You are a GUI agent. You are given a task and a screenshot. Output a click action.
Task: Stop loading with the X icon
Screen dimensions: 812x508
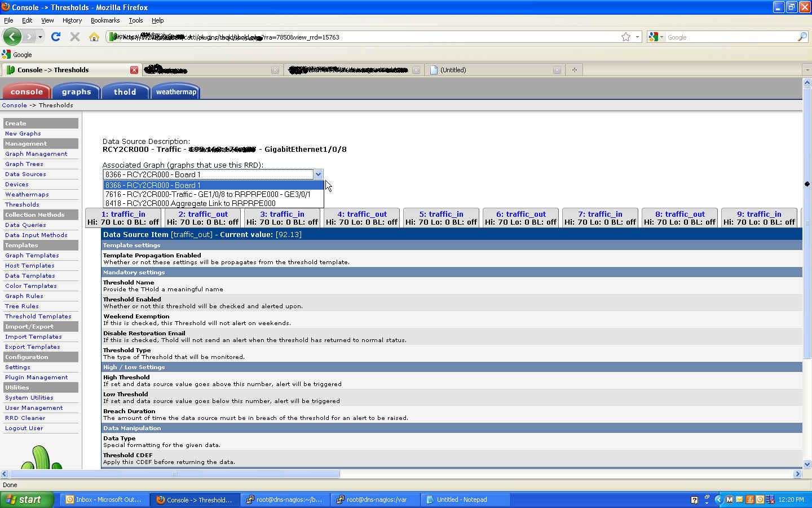click(x=74, y=37)
